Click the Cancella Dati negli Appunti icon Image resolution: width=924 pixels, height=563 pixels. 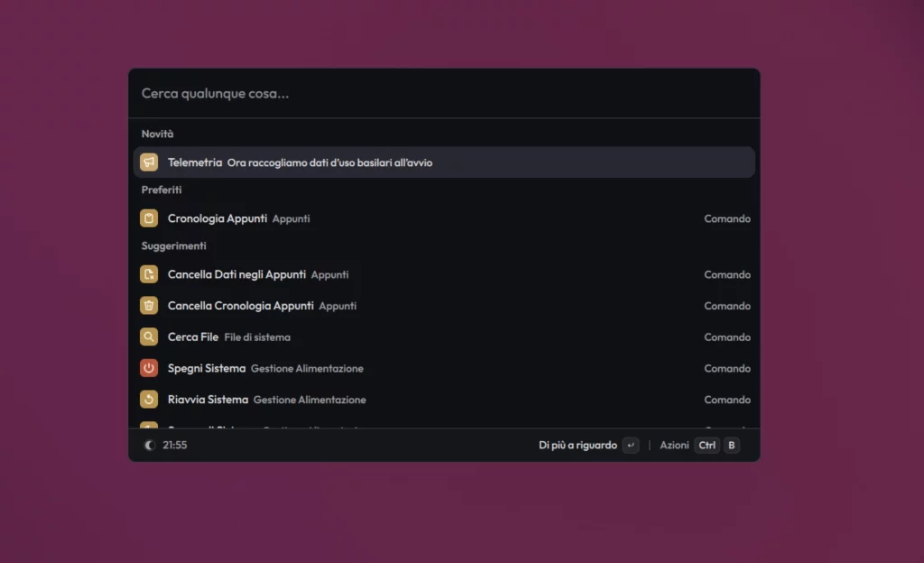tap(149, 274)
